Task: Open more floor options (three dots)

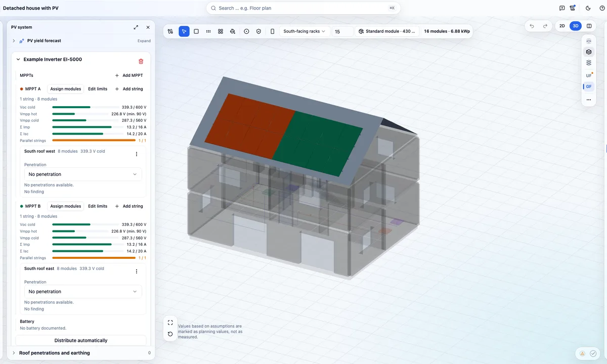Action: 589,100
